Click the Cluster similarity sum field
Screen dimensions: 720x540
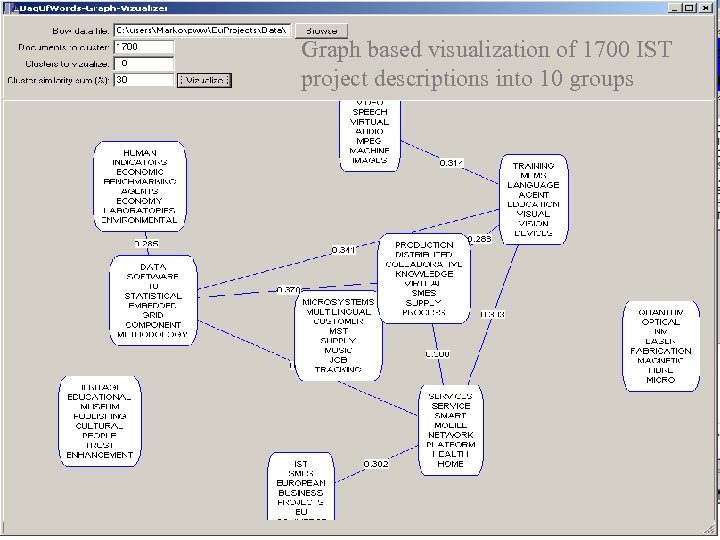(144, 80)
